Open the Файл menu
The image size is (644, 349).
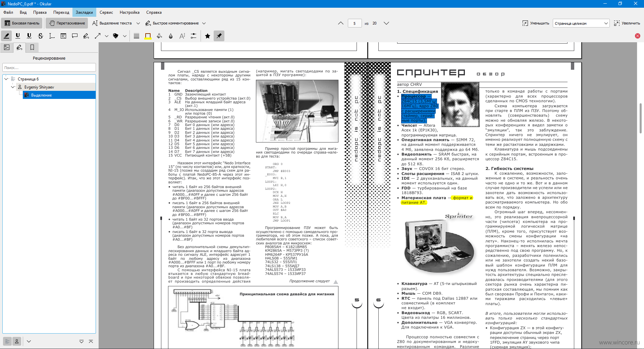coord(8,12)
